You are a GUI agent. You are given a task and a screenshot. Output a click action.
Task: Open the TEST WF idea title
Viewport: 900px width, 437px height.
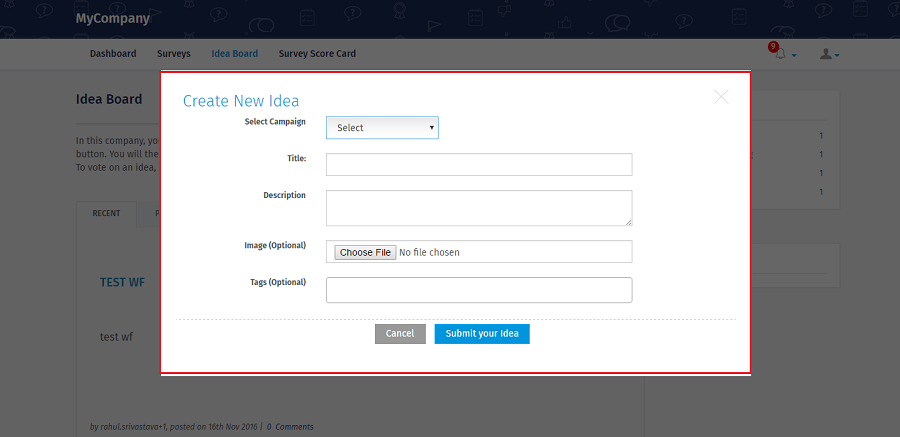122,283
